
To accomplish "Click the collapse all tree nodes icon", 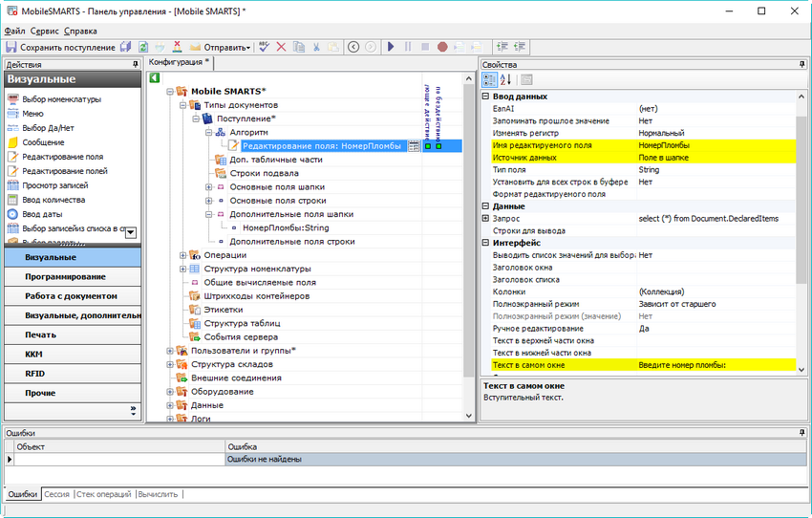I will pyautogui.click(x=520, y=47).
